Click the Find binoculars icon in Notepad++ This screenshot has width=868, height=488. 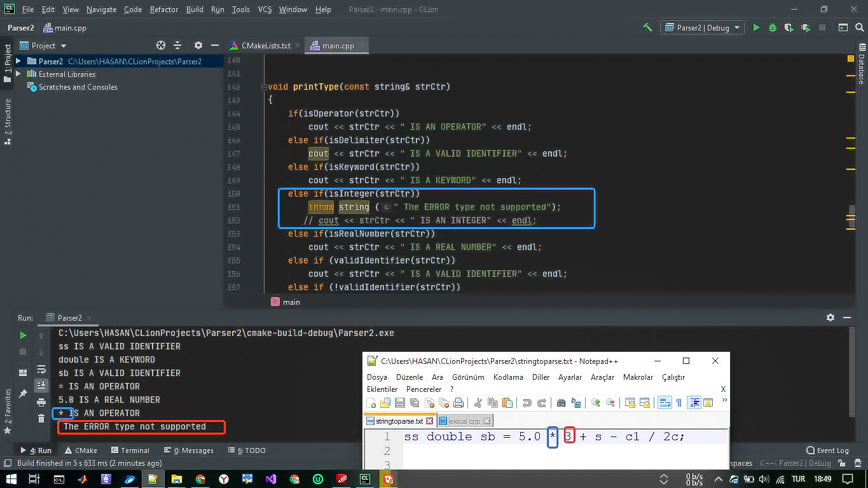561,403
